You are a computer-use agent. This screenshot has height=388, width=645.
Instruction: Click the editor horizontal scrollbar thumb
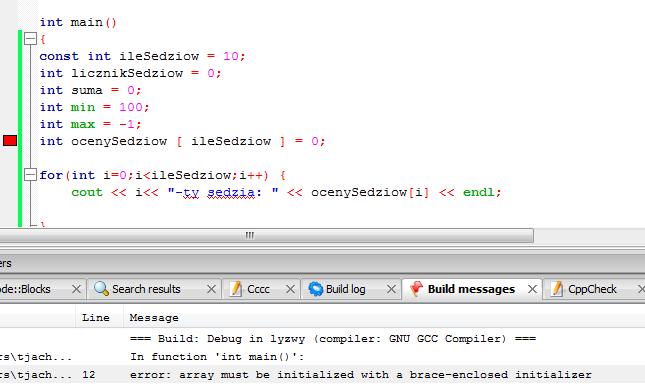click(x=267, y=235)
